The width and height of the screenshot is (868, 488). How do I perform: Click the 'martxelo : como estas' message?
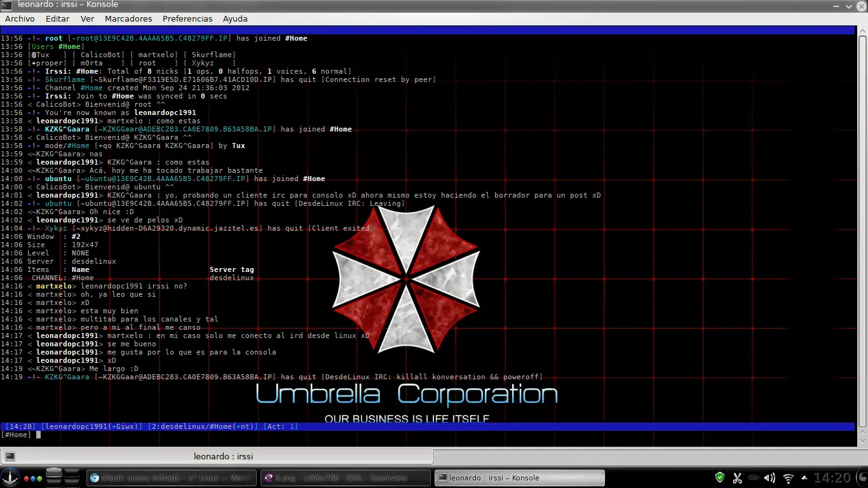[154, 121]
